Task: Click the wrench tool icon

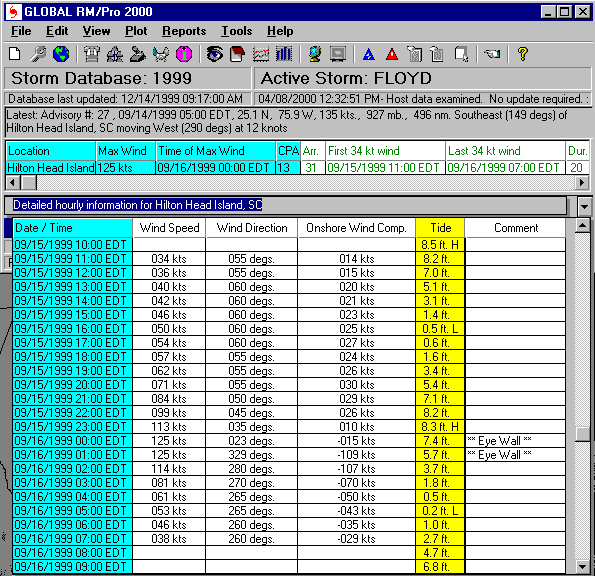Action: (38, 54)
